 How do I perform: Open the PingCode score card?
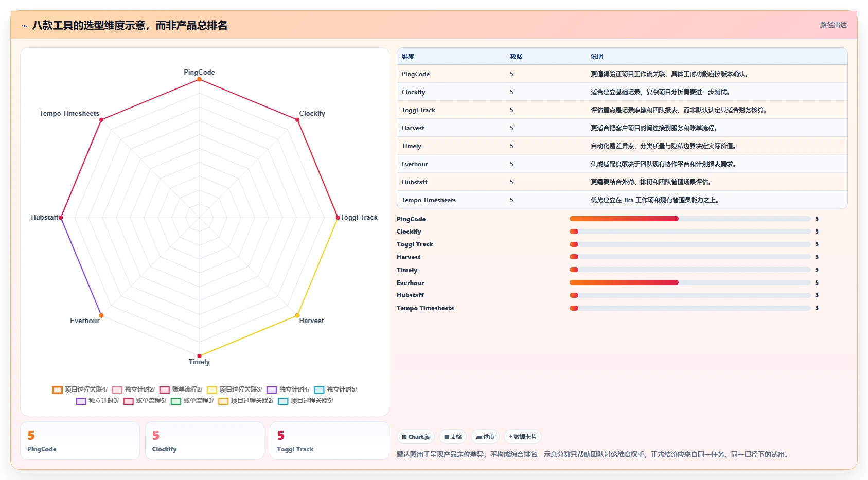pos(80,441)
